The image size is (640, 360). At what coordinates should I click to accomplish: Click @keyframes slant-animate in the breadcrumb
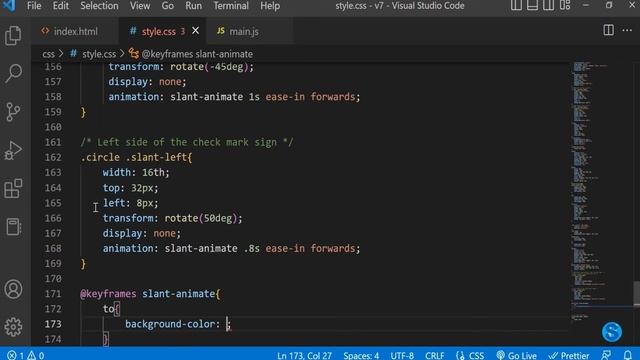point(197,54)
